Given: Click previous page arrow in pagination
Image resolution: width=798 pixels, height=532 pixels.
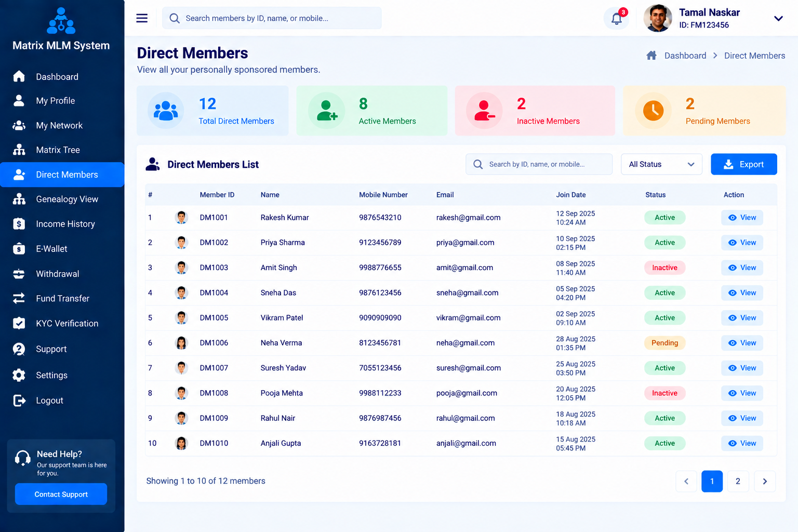Looking at the screenshot, I should (686, 481).
